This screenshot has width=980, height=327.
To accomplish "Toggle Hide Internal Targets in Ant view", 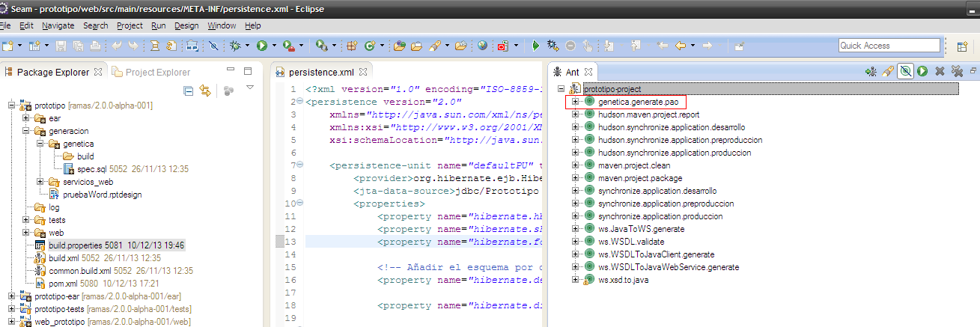I will click(x=906, y=72).
